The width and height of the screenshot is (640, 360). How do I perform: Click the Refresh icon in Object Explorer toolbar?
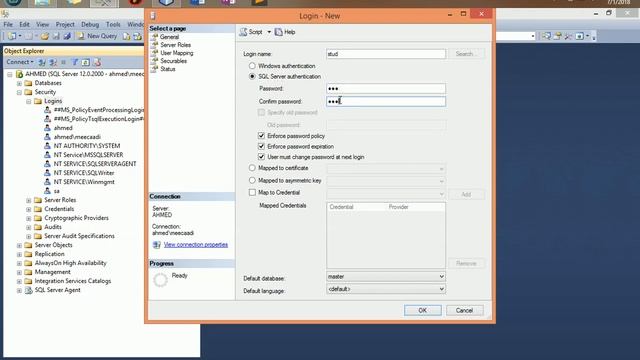click(85, 62)
